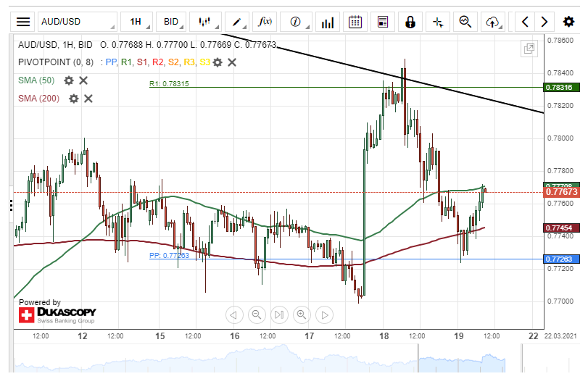
Task: Enable the crosshair cursor tool
Action: tap(438, 22)
